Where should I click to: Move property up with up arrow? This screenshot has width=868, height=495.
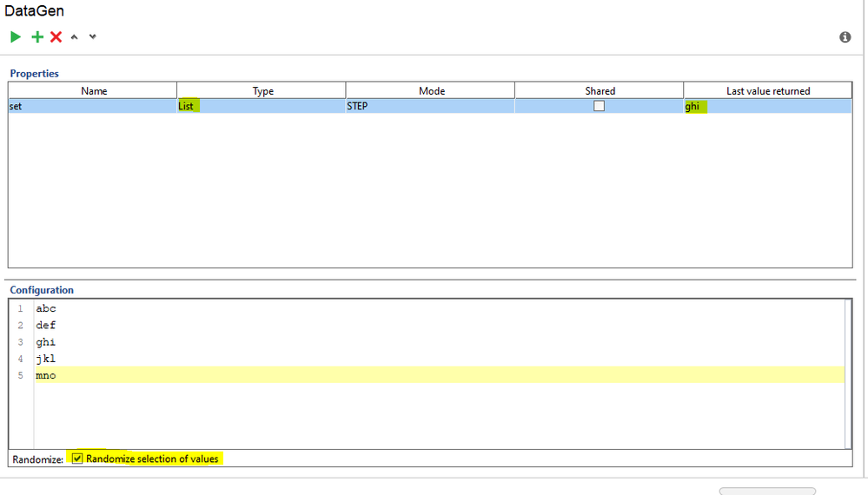point(75,37)
